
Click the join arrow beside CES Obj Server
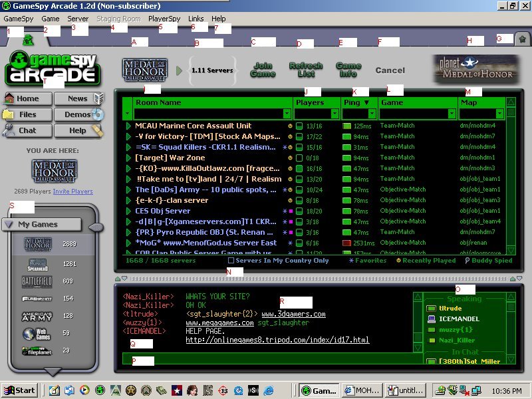(128, 211)
